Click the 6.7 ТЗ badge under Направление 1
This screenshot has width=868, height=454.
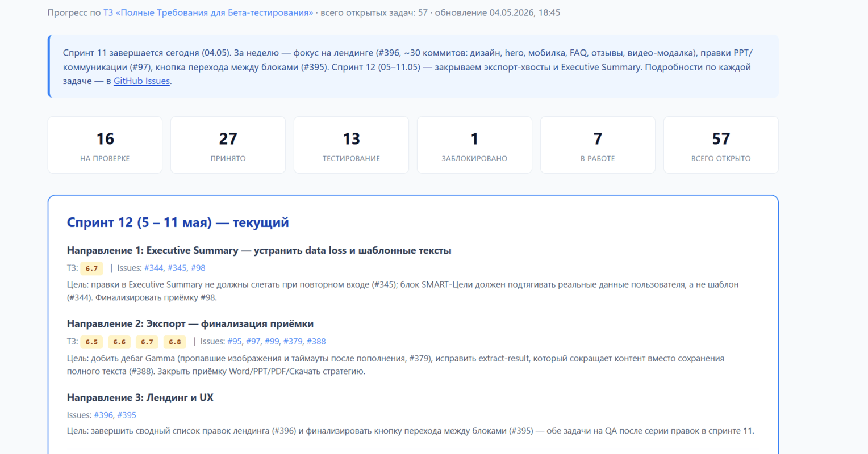(91, 268)
